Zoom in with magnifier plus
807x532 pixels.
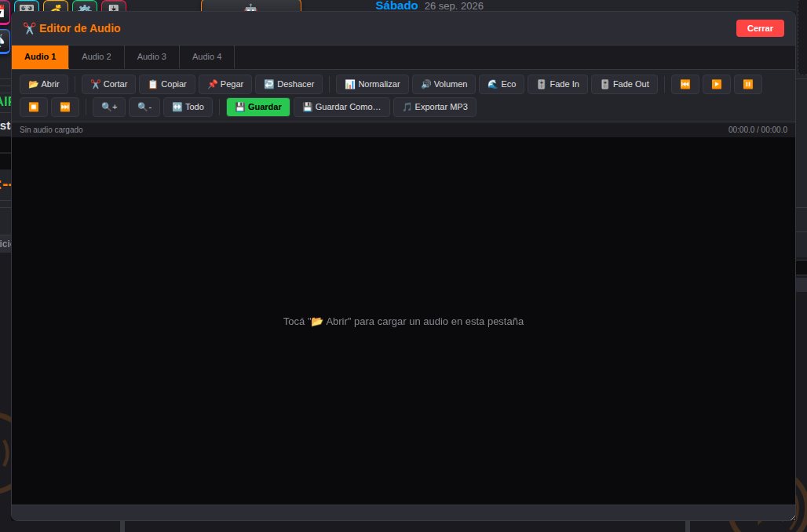pos(109,107)
